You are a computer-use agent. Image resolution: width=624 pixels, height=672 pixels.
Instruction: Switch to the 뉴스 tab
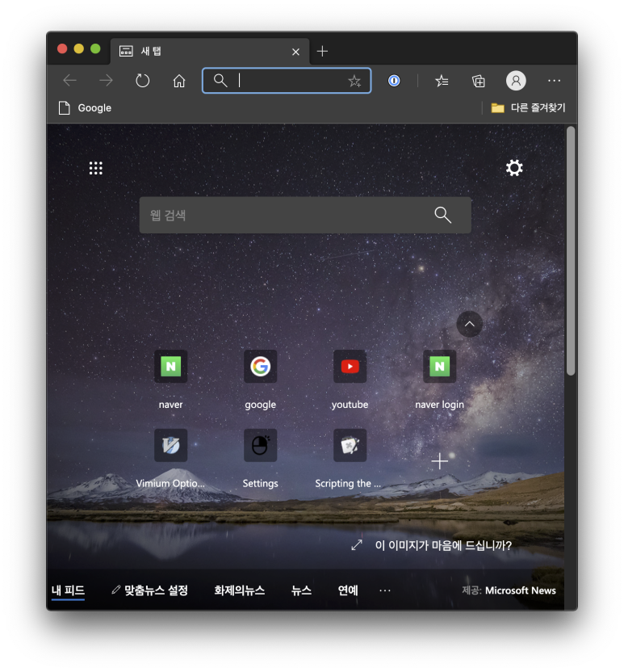click(x=301, y=590)
